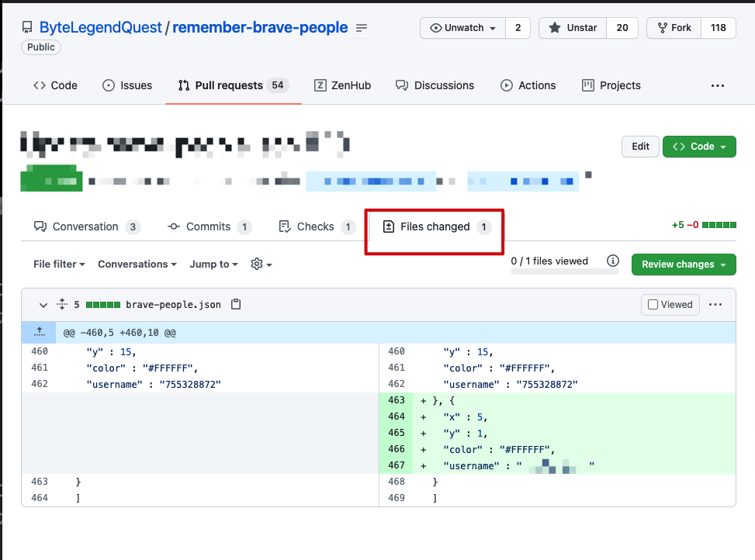
Task: Click the Public badge
Action: (41, 47)
